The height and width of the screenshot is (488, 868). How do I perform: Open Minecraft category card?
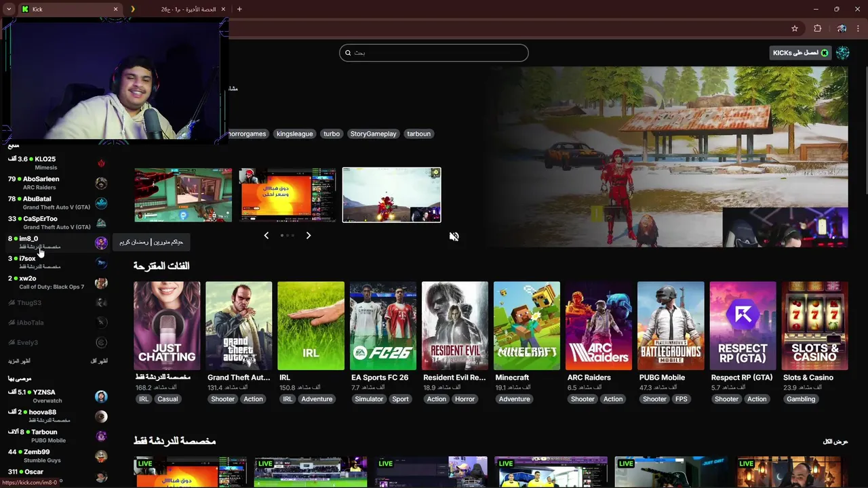pos(527,326)
